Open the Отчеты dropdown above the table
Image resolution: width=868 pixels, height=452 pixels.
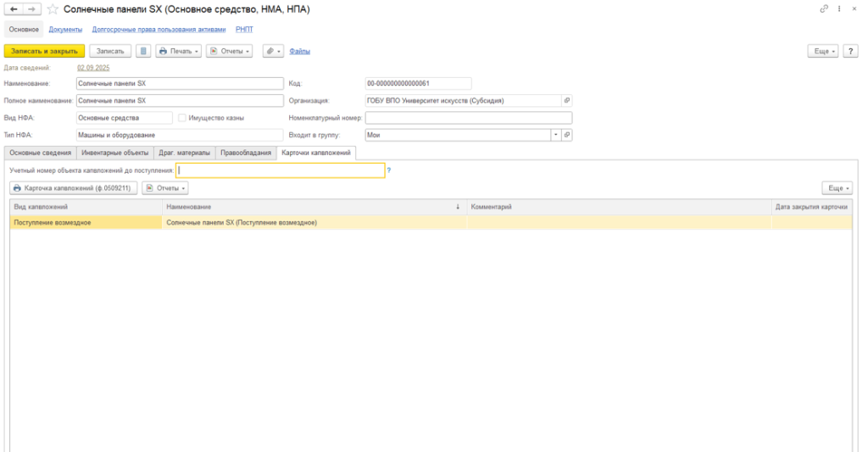point(165,188)
